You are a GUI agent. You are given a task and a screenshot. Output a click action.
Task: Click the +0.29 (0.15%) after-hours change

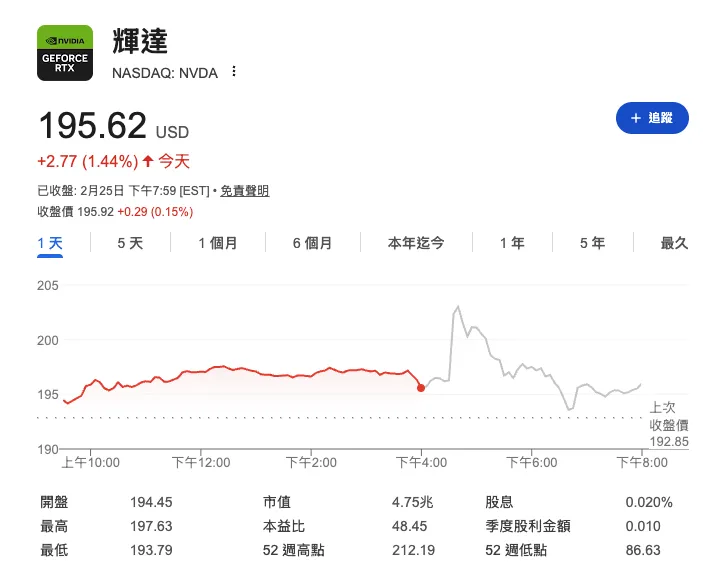pos(155,212)
